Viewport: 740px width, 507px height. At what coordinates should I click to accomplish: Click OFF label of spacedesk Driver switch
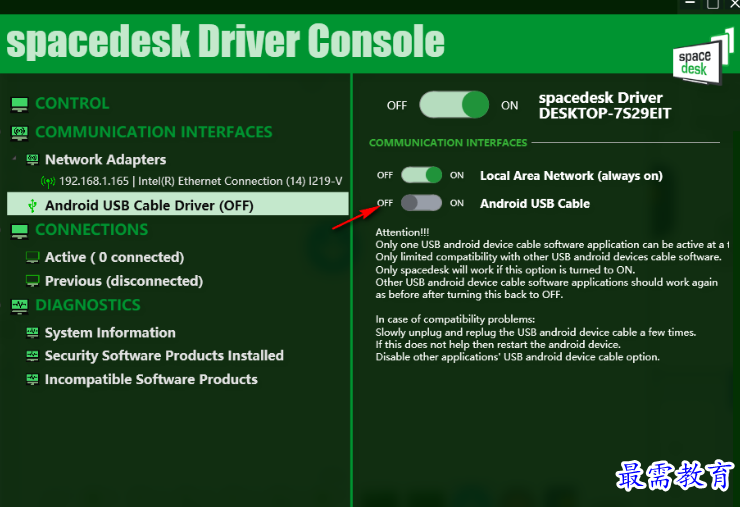coord(397,106)
